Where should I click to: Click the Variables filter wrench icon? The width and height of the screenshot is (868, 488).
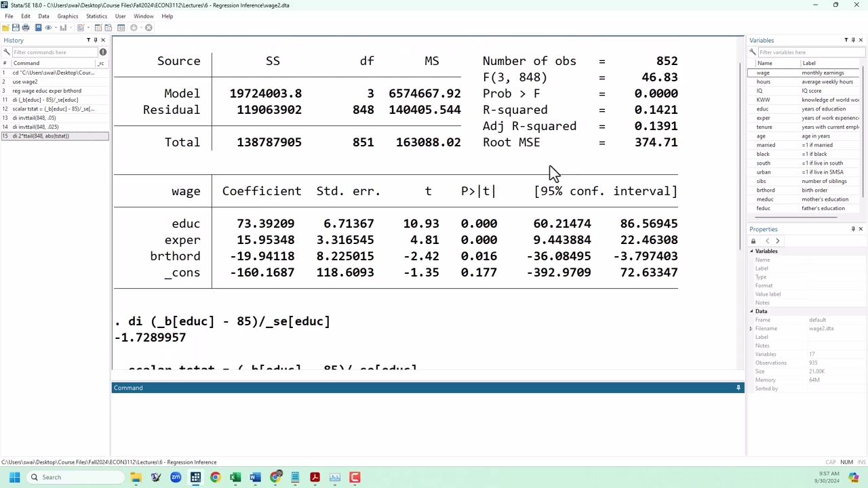pyautogui.click(x=753, y=52)
